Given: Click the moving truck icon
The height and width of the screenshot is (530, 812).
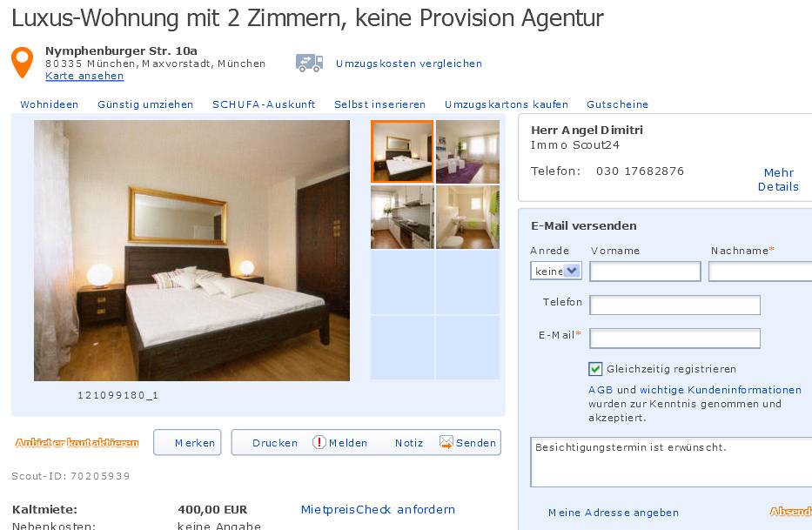Looking at the screenshot, I should [x=309, y=63].
